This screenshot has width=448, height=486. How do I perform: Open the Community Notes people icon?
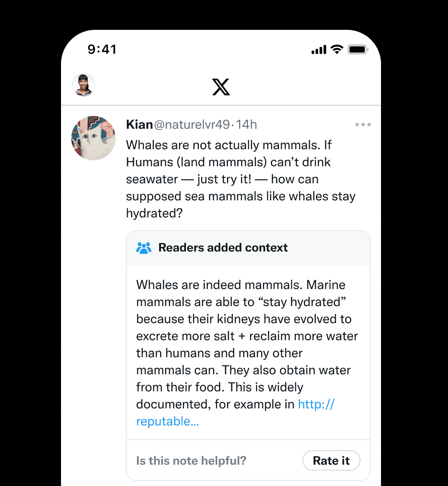(144, 248)
